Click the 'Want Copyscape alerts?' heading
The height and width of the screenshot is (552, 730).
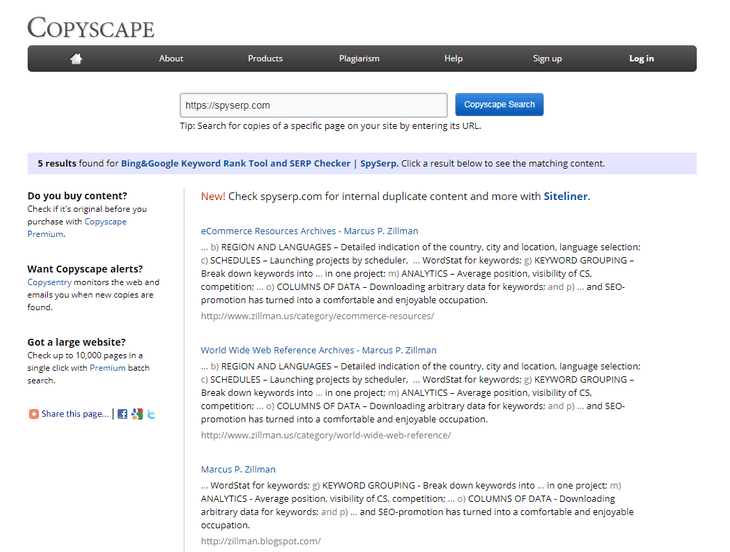tap(85, 269)
